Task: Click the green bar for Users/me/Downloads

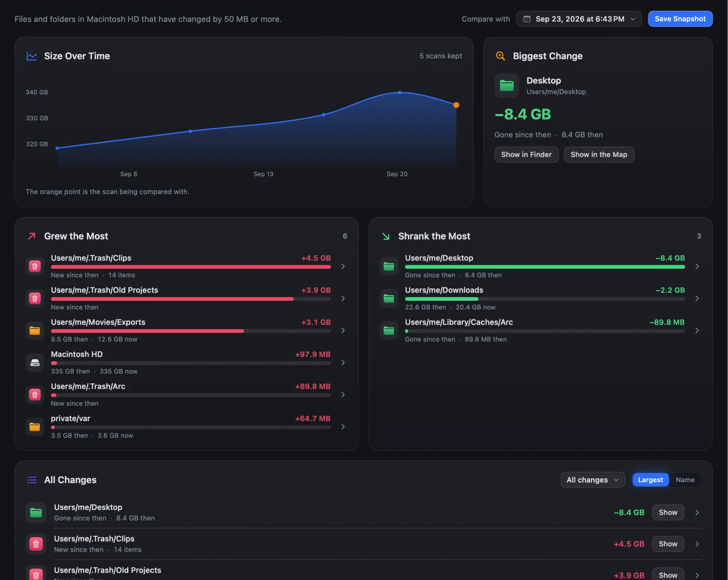Action: (441, 299)
